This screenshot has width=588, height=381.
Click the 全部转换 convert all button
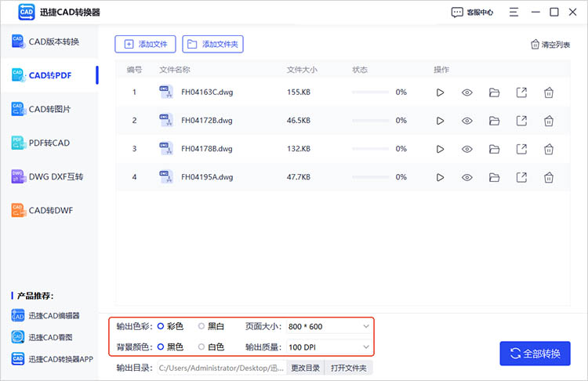click(x=535, y=354)
